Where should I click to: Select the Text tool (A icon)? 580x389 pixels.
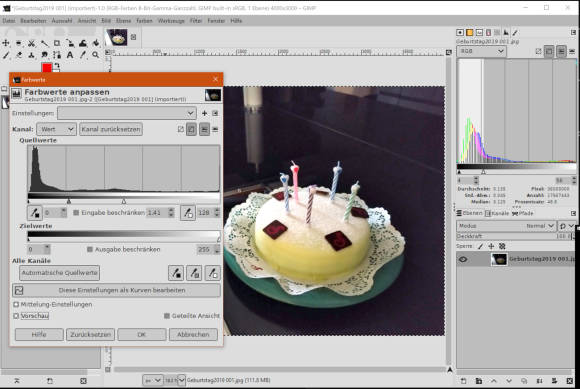pyautogui.click(x=70, y=55)
